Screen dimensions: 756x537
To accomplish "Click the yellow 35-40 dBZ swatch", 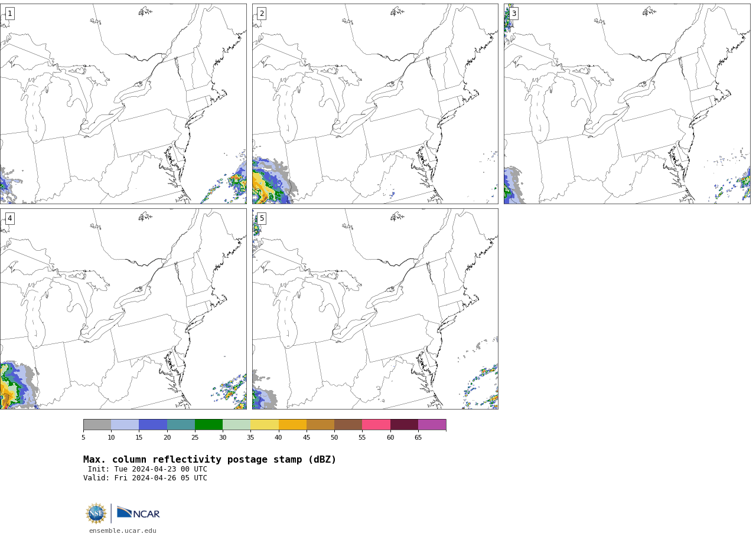I will tap(265, 425).
